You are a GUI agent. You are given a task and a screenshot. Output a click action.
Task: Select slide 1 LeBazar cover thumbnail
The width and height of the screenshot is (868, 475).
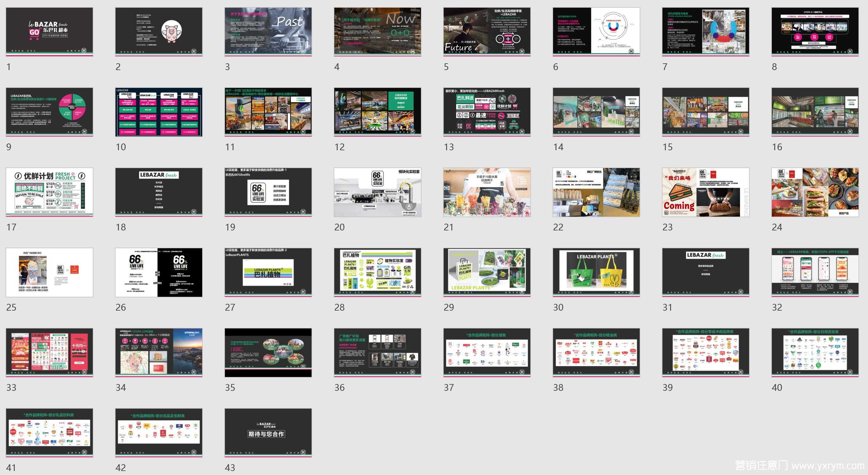[49, 32]
